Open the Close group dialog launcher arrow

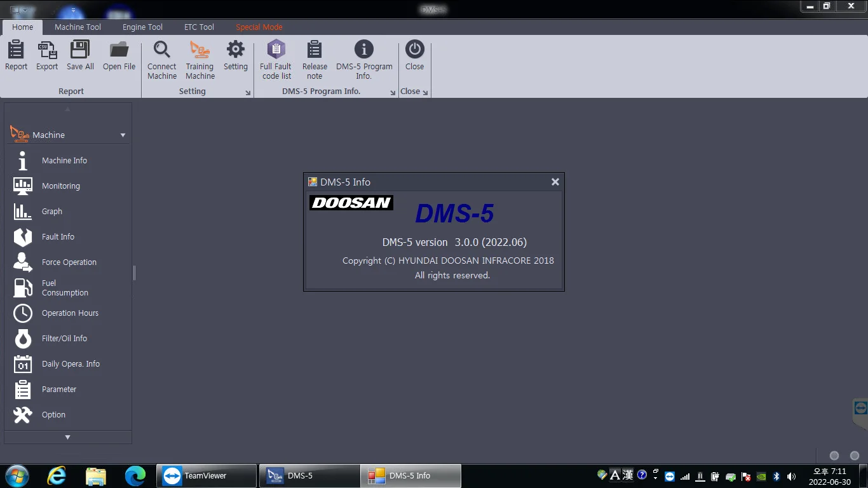[425, 93]
